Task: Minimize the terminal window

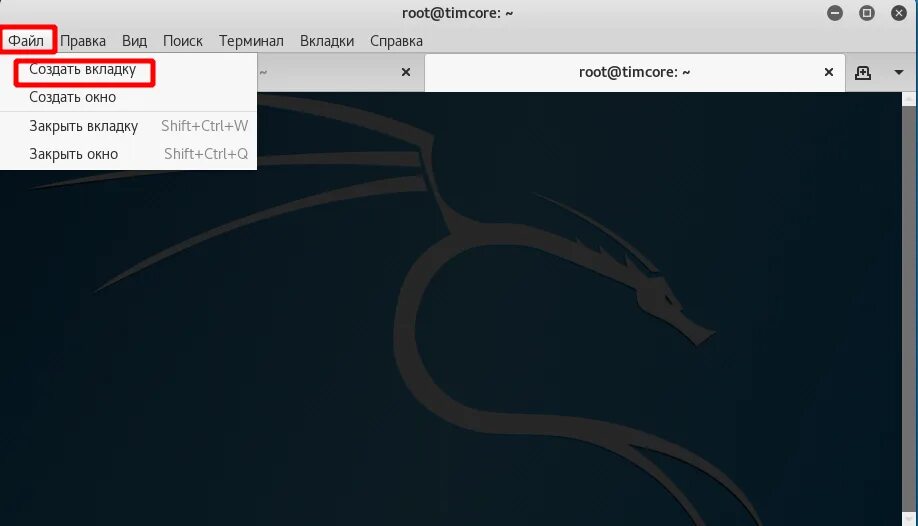Action: pos(835,13)
